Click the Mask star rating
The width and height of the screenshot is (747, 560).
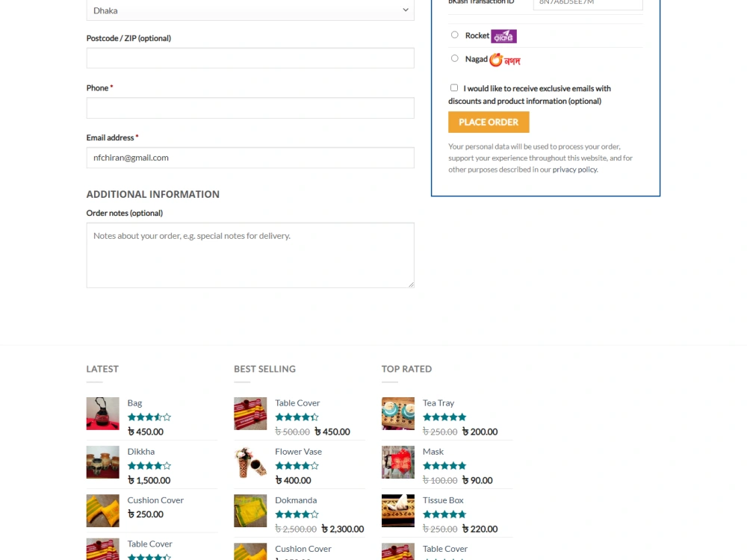444,466
